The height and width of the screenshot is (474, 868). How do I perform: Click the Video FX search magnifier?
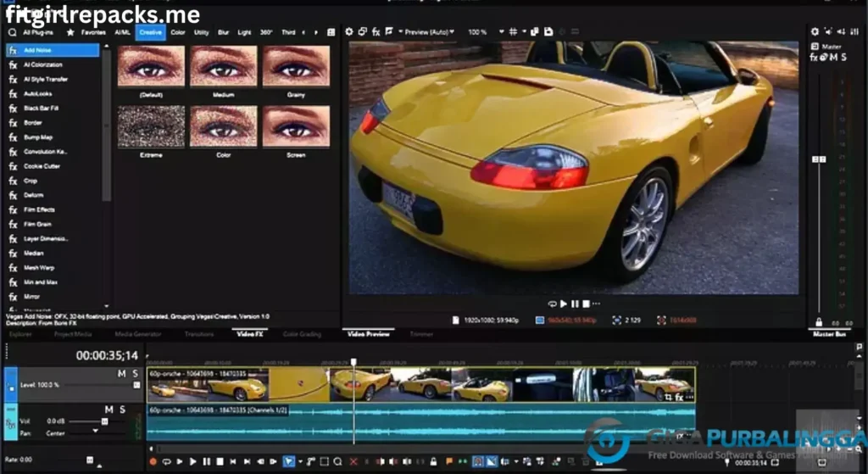click(12, 33)
